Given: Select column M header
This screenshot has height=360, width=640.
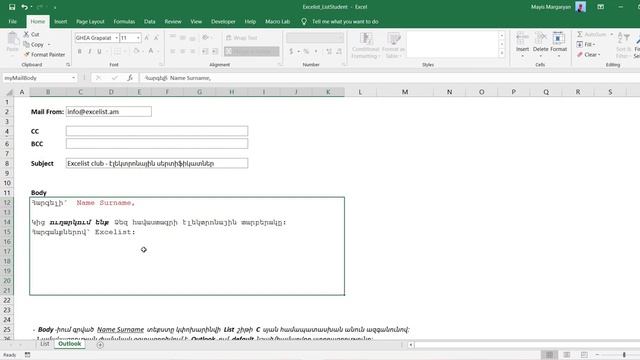Looking at the screenshot, I should [404, 92].
